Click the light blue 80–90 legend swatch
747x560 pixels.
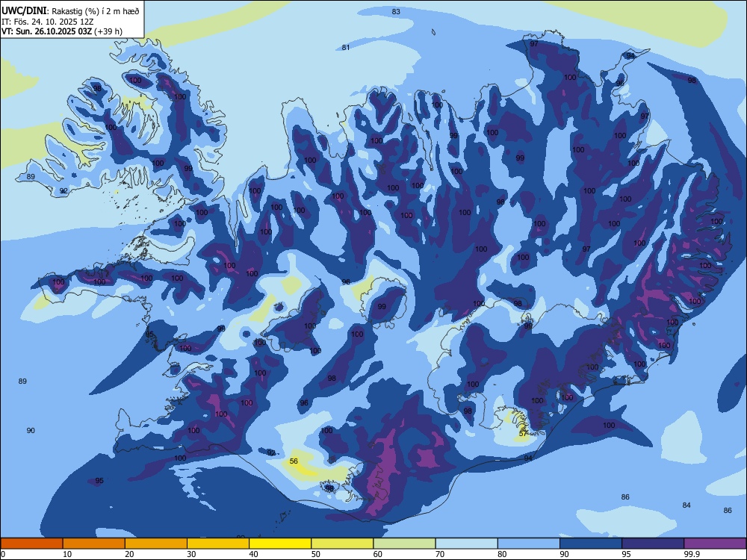(x=529, y=544)
